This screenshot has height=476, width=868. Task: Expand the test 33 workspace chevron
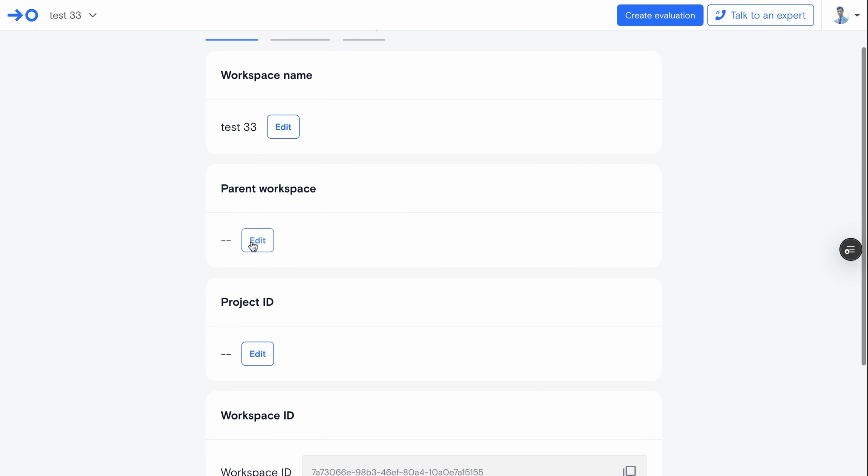[93, 15]
